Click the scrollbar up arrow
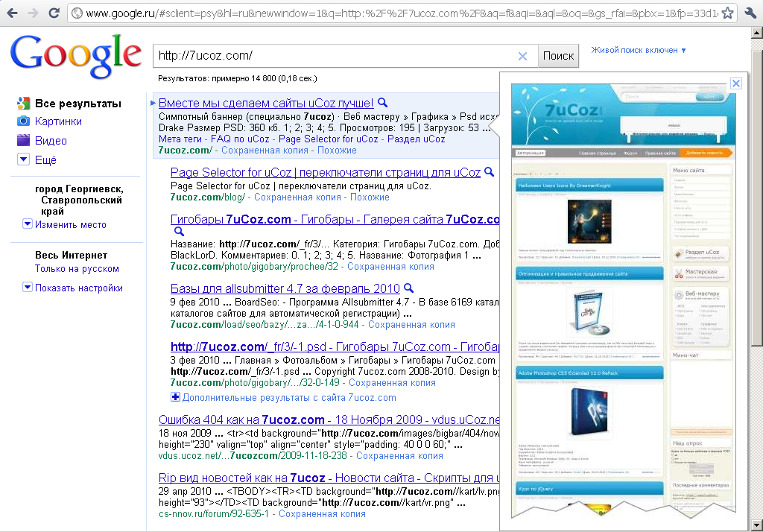This screenshot has height=532, width=763. click(757, 33)
